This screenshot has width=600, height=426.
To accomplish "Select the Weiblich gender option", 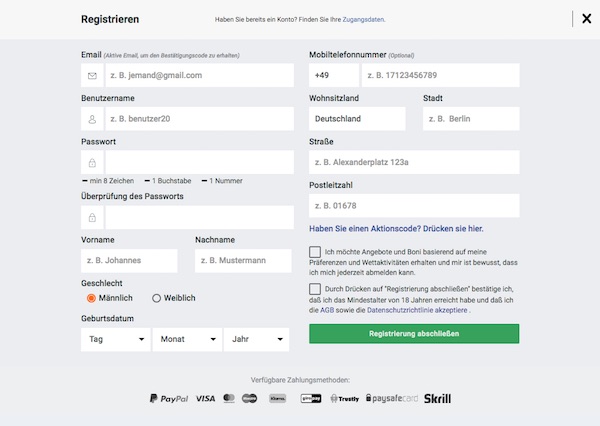I will [x=157, y=298].
